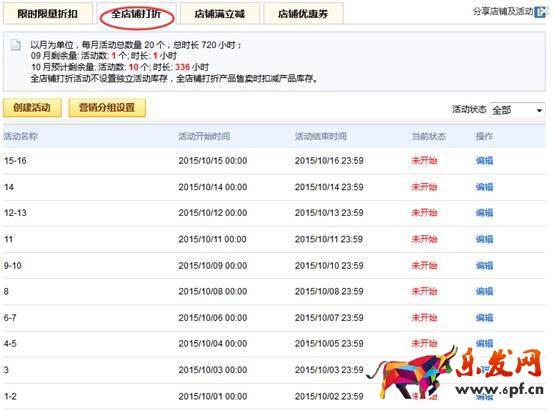Click start time 2015/10/12 00:00
554x410 pixels.
pos(213,213)
